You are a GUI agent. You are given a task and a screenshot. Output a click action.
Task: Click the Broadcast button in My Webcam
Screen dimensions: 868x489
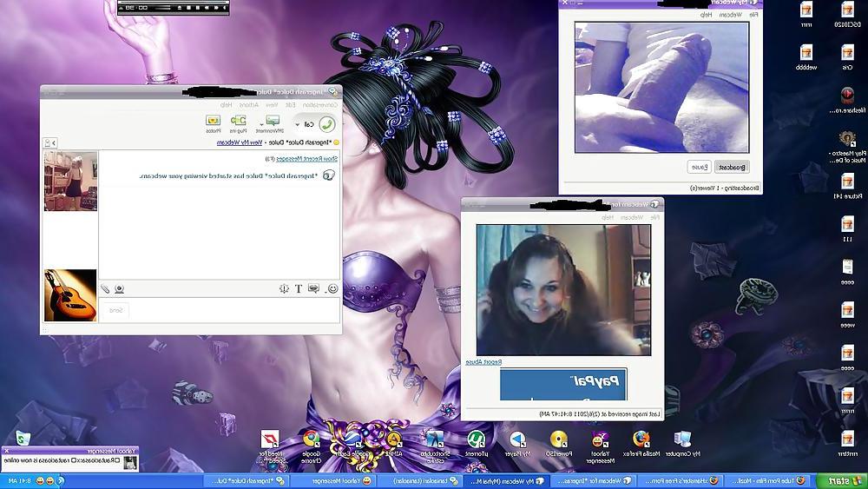pyautogui.click(x=732, y=167)
